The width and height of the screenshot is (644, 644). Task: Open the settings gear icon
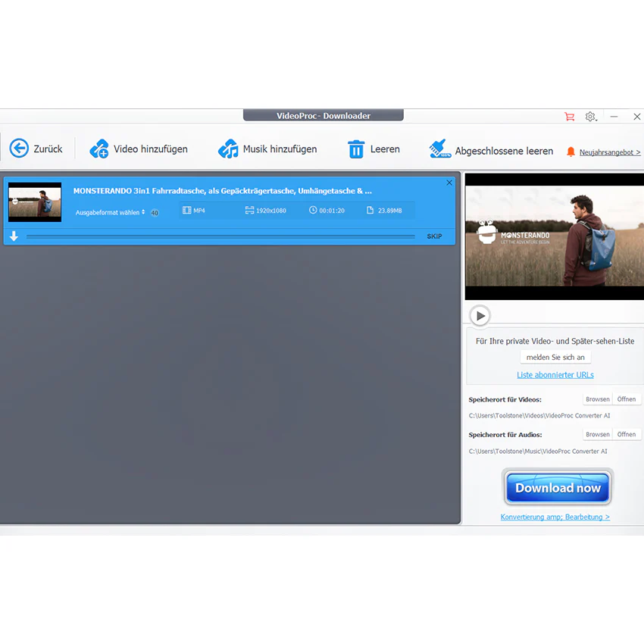tap(591, 117)
